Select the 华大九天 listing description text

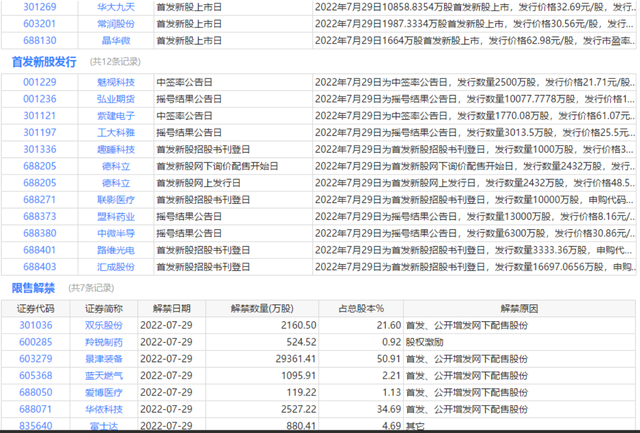475,7
